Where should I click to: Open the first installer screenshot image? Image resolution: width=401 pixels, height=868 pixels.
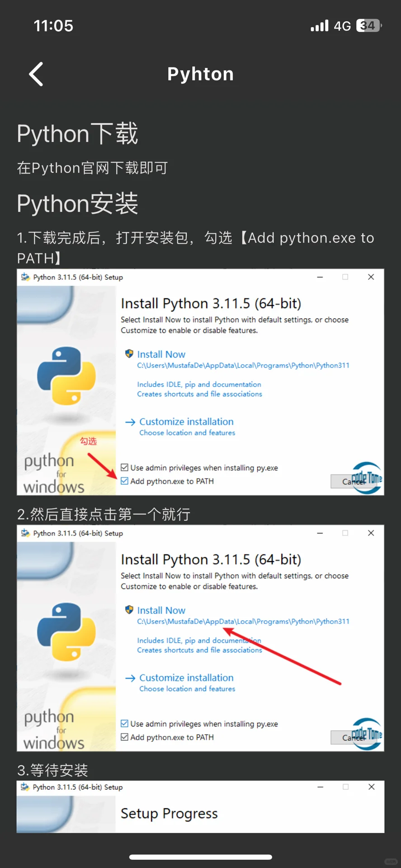click(x=200, y=382)
